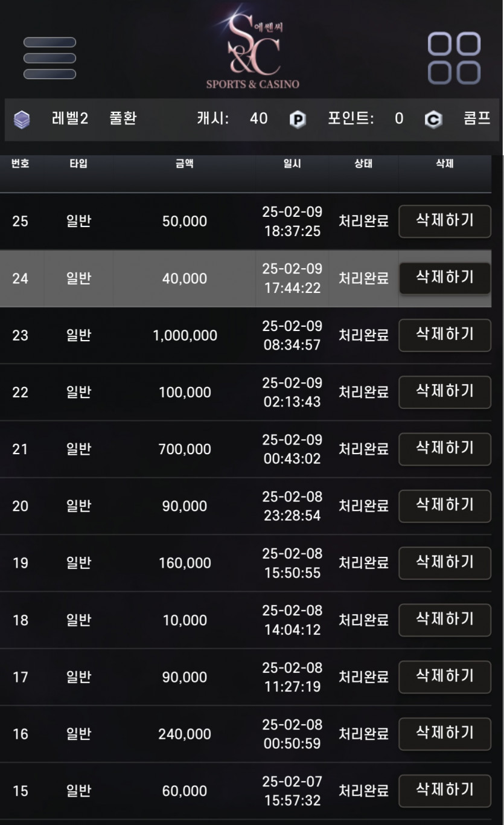
Task: Click the level stack icon beside 레벨2
Action: [22, 120]
